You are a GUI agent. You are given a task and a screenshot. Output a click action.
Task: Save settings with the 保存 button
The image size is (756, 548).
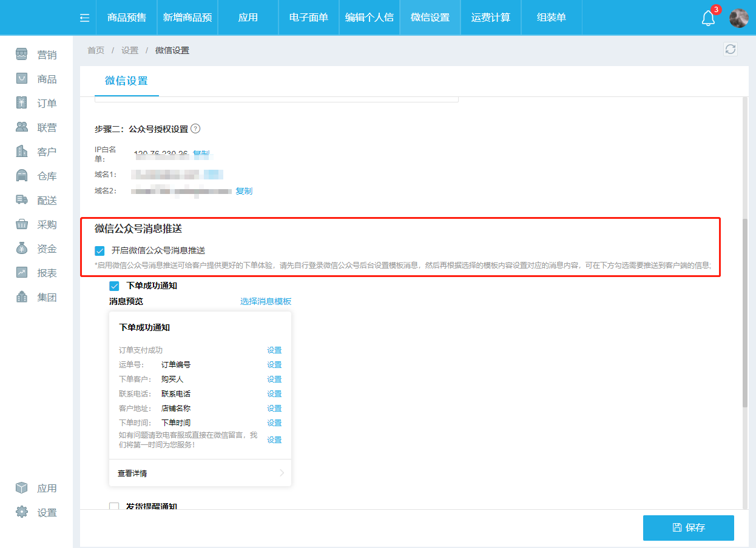[688, 527]
